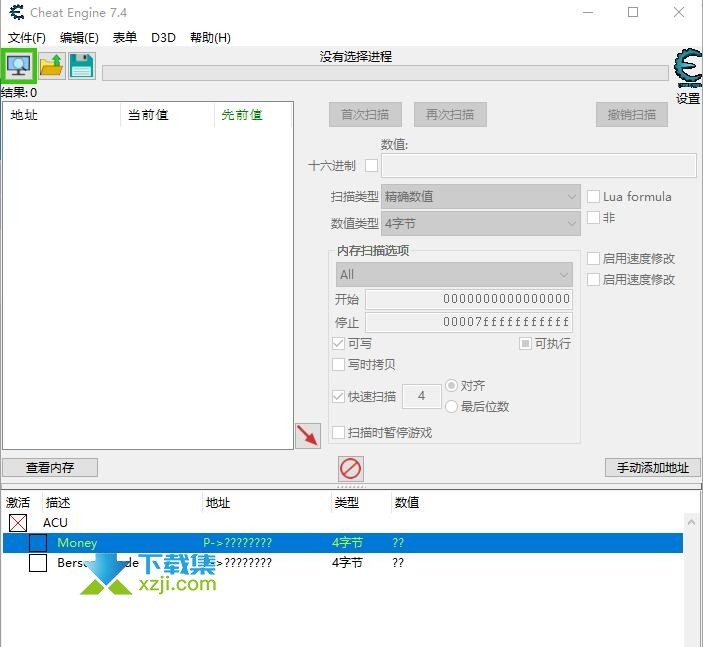Viewport: 703px width, 647px height.
Task: Select the ACU group row
Action: pos(343,523)
